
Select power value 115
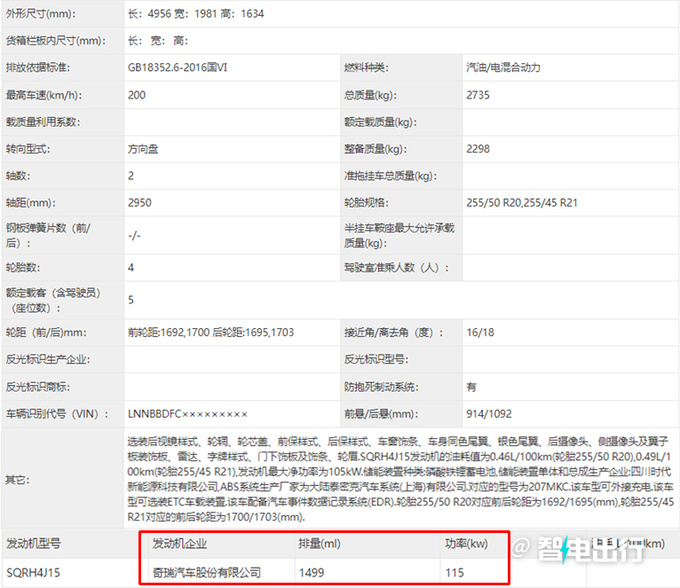(454, 573)
